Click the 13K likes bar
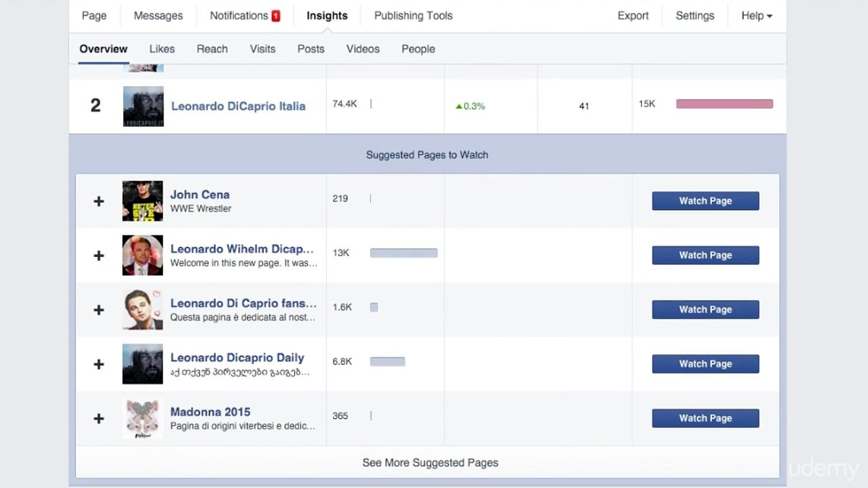Viewport: 868px width, 488px height. click(x=403, y=253)
